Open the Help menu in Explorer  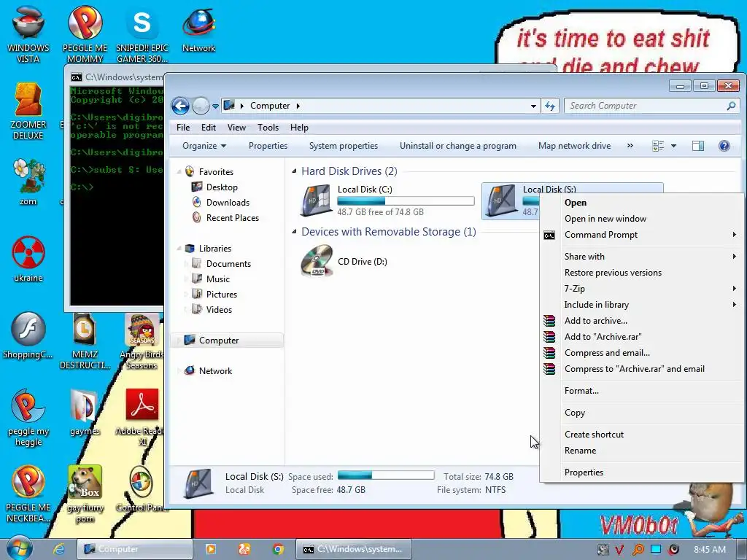pyautogui.click(x=299, y=128)
